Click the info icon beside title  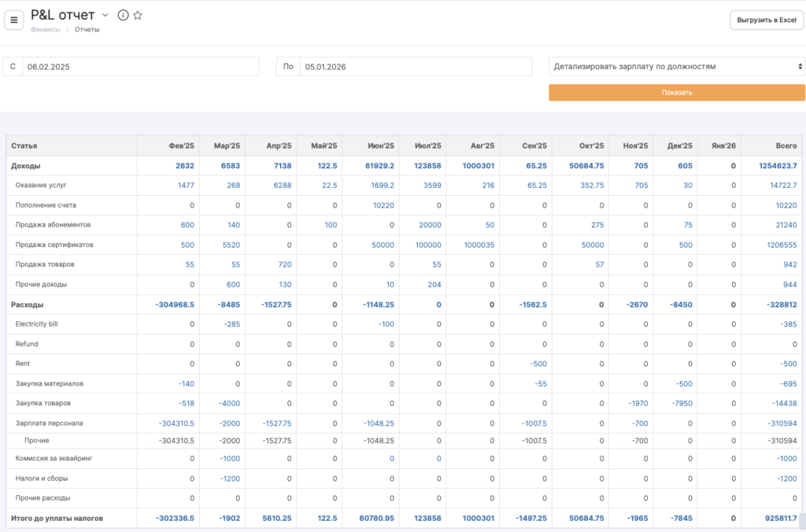point(123,15)
